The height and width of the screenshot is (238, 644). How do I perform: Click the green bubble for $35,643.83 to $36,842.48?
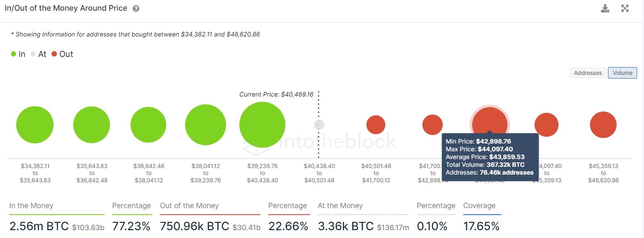[91, 125]
